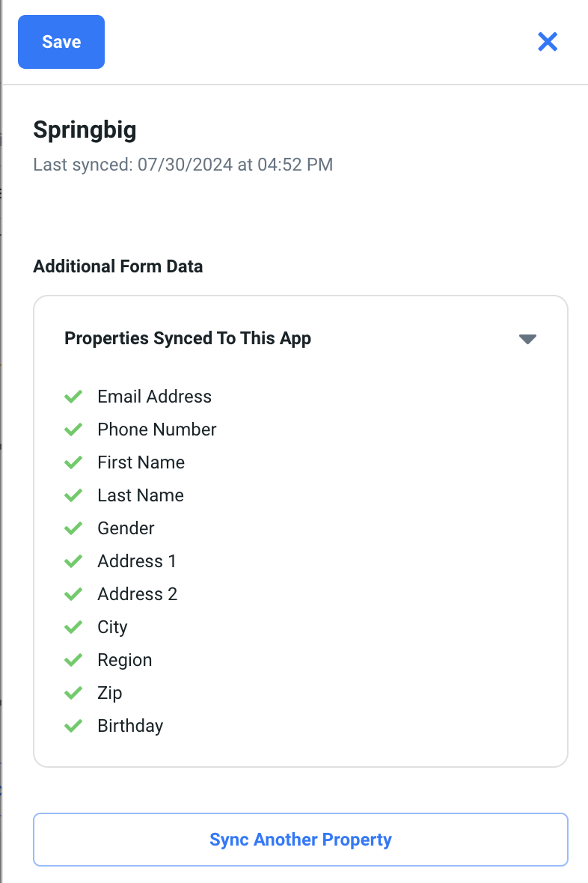Image resolution: width=588 pixels, height=883 pixels.
Task: Click the green checkmark beside Email Address
Action: pyautogui.click(x=73, y=397)
